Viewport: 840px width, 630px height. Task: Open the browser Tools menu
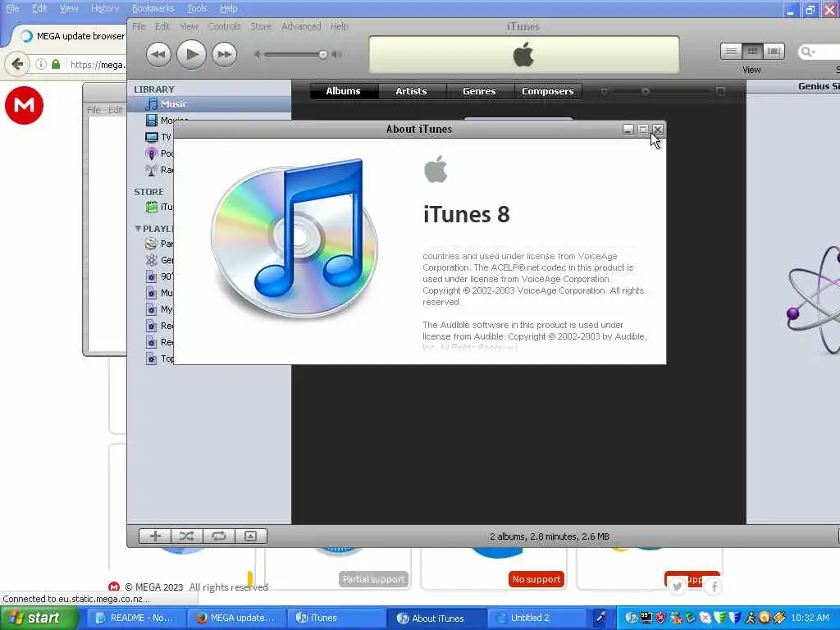(197, 8)
